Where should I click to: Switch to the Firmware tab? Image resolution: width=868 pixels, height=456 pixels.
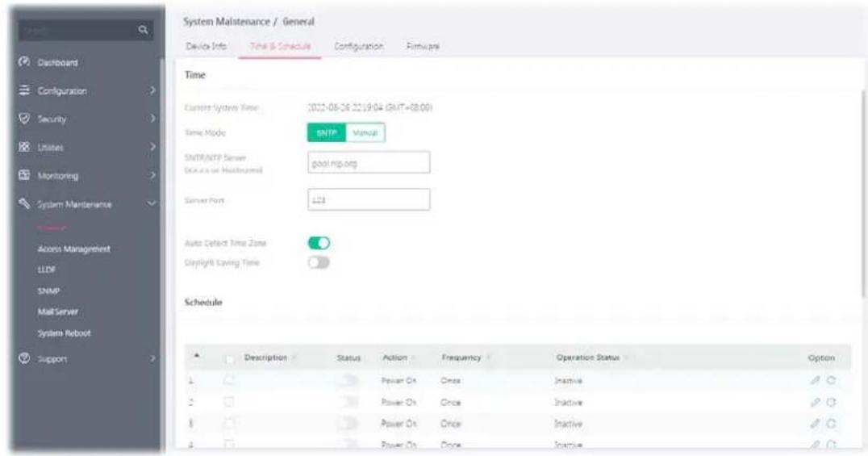(423, 46)
